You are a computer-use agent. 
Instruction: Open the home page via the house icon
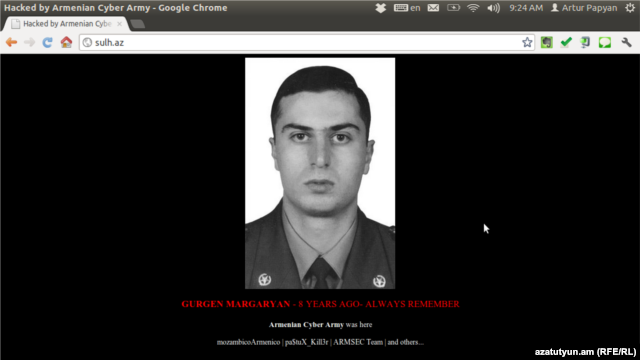click(x=66, y=42)
